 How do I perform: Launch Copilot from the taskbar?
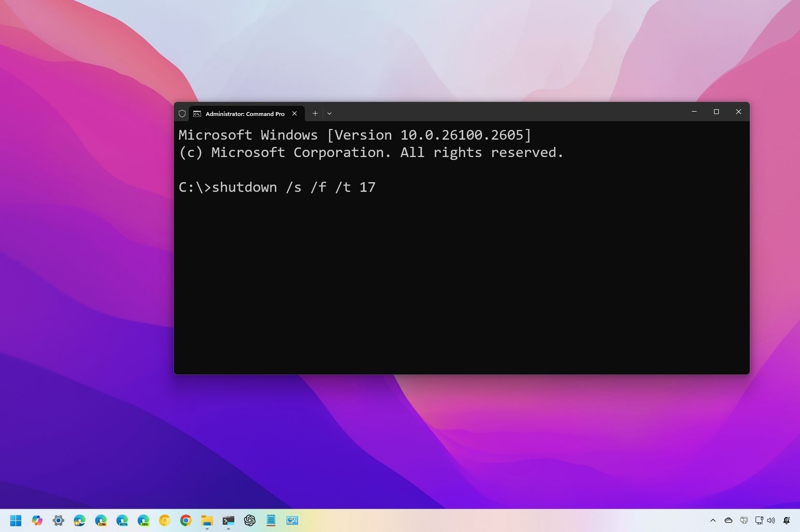click(x=37, y=520)
